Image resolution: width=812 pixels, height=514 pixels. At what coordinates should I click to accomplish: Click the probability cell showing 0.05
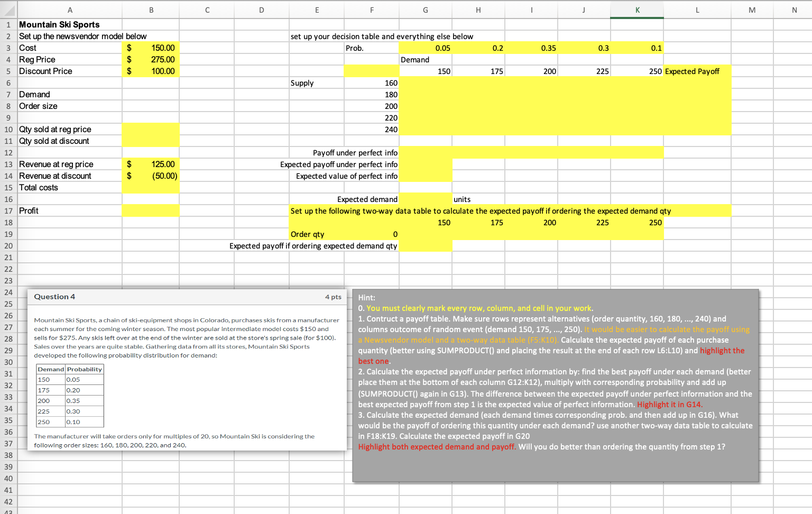(425, 48)
